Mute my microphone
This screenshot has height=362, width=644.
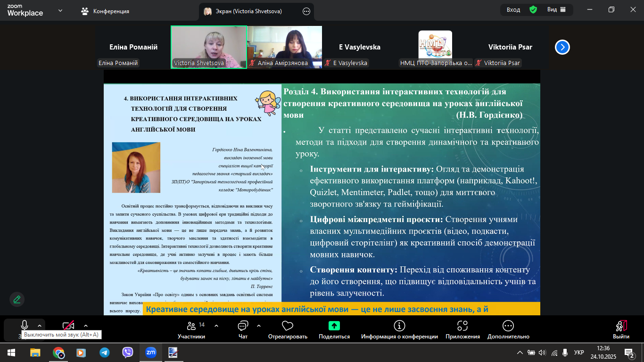pos(24,326)
